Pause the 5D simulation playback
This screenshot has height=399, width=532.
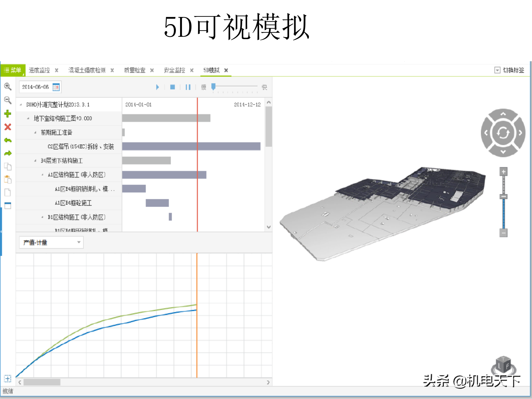click(x=188, y=87)
